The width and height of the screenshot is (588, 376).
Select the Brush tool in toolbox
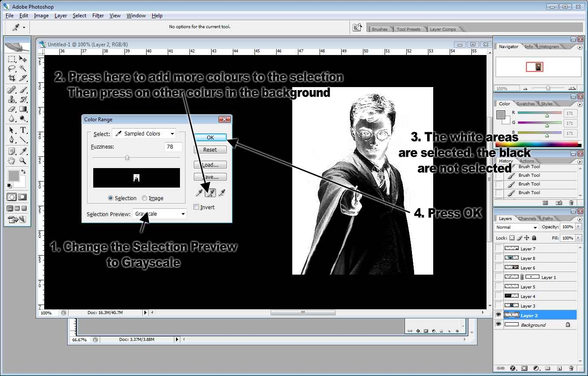click(x=23, y=91)
